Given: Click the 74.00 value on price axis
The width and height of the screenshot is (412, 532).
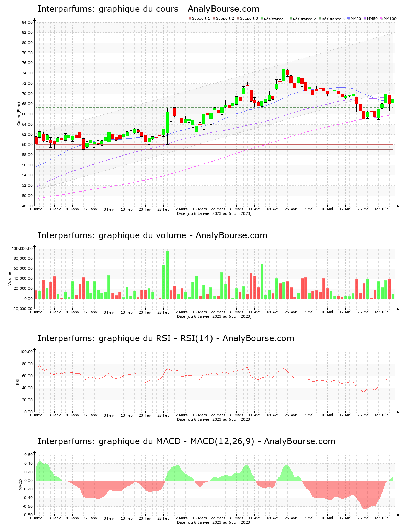Looking at the screenshot, I should click(x=27, y=73).
